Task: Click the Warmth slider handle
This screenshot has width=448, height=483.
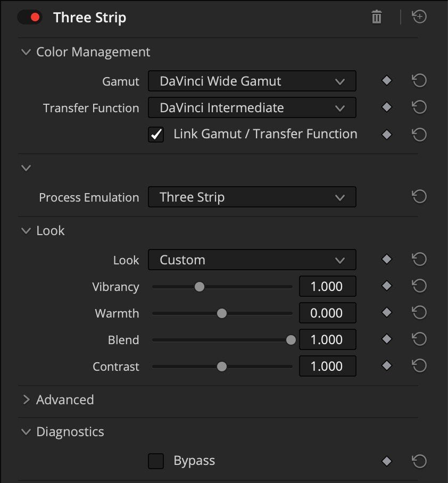Action: [222, 313]
